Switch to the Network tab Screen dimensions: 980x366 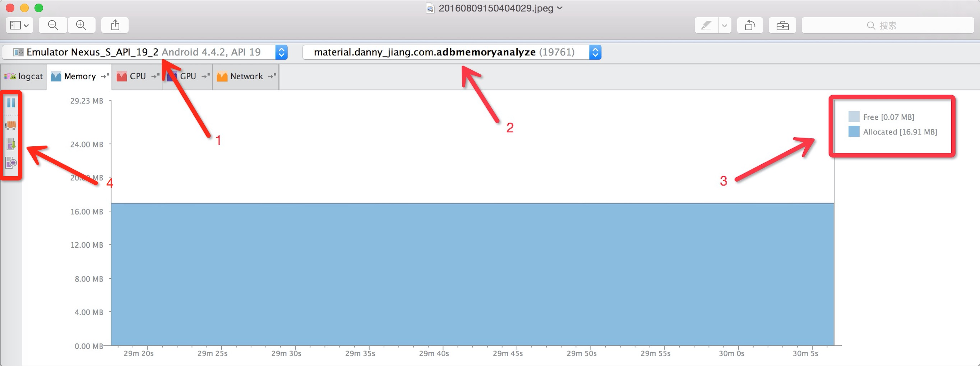(x=246, y=77)
